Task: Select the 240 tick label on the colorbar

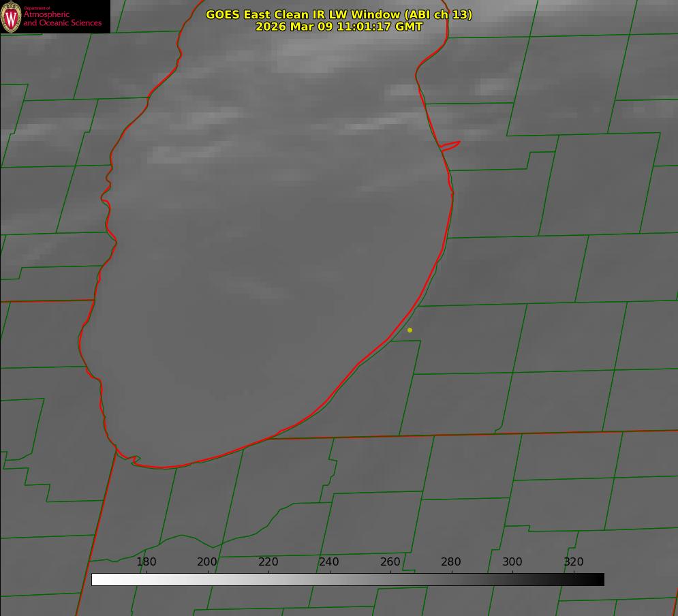Action: [329, 562]
